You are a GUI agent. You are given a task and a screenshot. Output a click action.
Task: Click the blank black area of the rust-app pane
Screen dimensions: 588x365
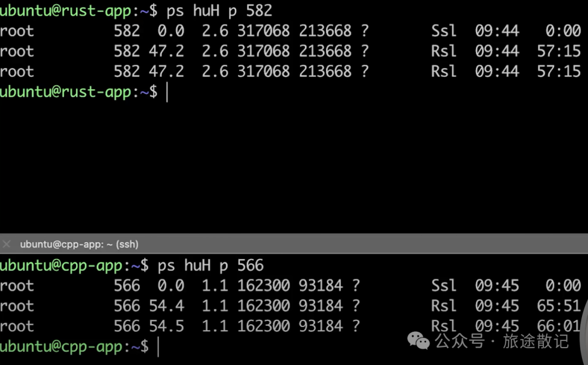pyautogui.click(x=294, y=165)
